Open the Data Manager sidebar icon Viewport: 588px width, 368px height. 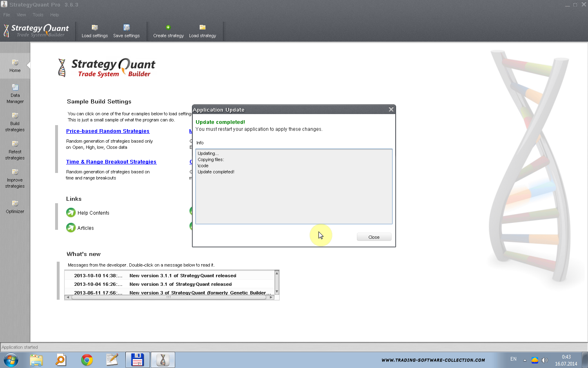(15, 88)
